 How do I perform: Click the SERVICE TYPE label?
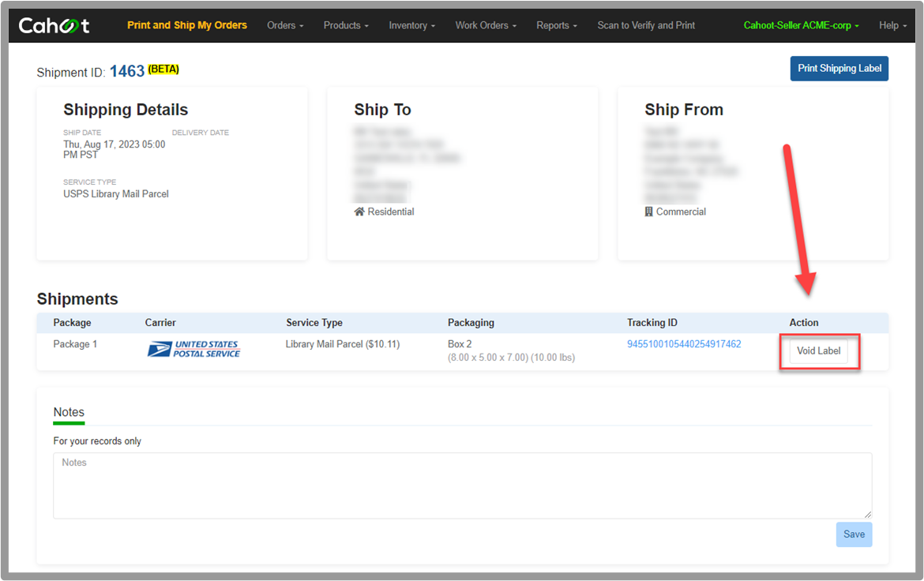coord(89,182)
